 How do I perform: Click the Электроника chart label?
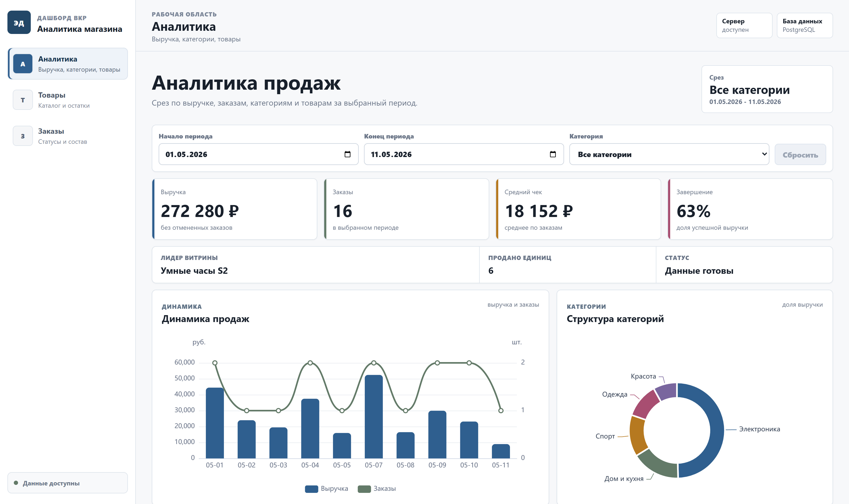click(x=759, y=429)
